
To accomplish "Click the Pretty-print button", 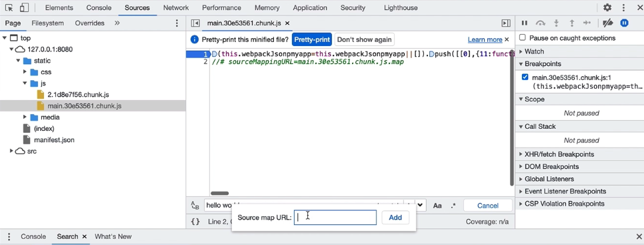I will click(312, 40).
